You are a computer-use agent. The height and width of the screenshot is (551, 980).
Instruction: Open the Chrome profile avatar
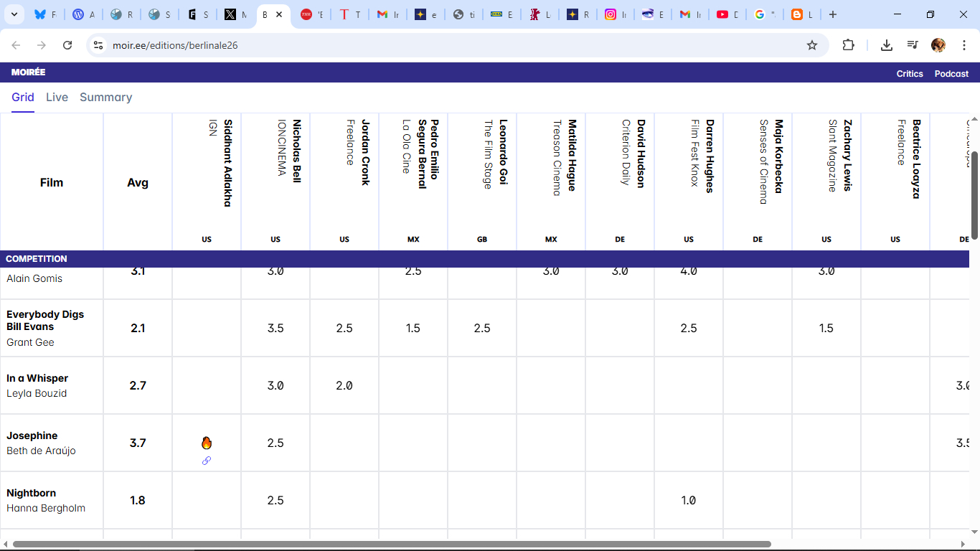point(938,45)
